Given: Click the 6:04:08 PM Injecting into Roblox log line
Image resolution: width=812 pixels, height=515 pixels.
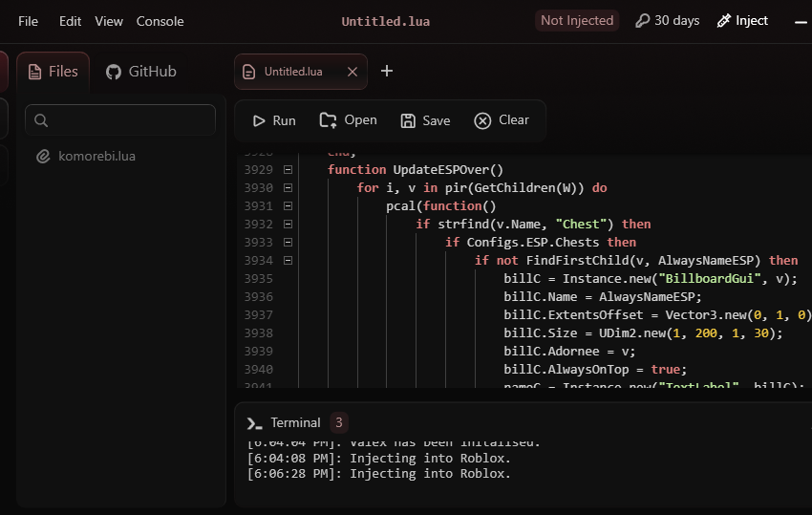Looking at the screenshot, I should point(378,459).
